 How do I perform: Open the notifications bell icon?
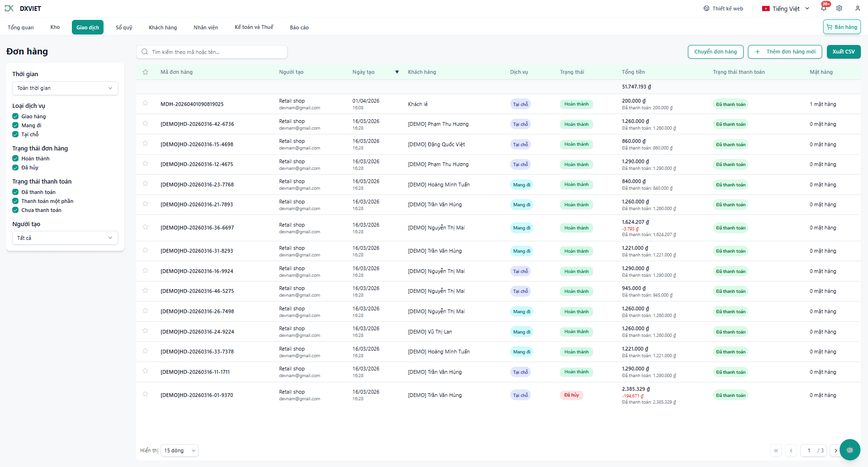pyautogui.click(x=824, y=9)
